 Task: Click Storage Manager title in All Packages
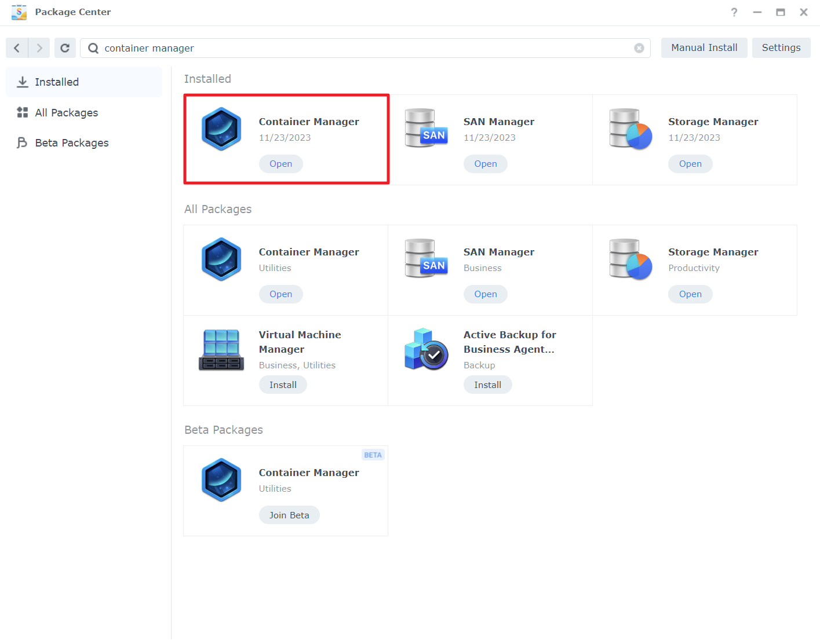point(713,252)
